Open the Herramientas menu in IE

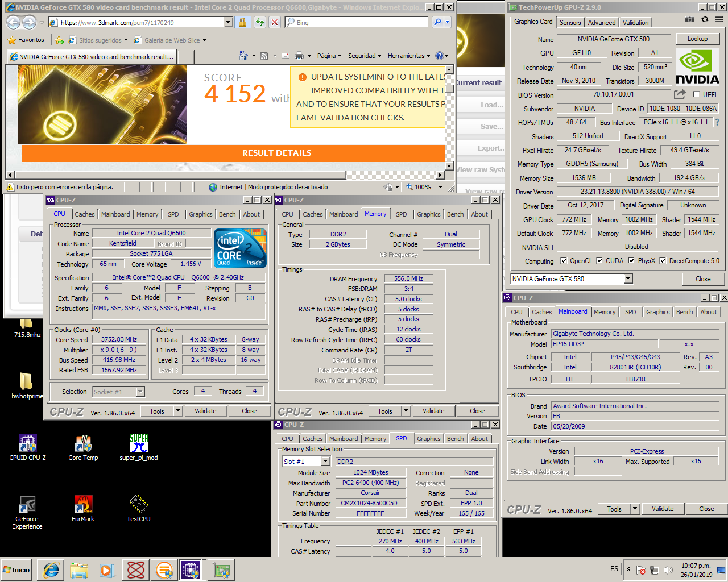click(x=409, y=56)
